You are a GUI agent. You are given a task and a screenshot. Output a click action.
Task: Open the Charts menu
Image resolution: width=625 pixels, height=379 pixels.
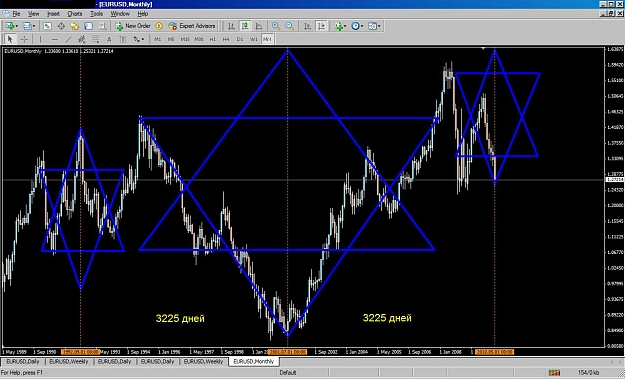pos(75,14)
